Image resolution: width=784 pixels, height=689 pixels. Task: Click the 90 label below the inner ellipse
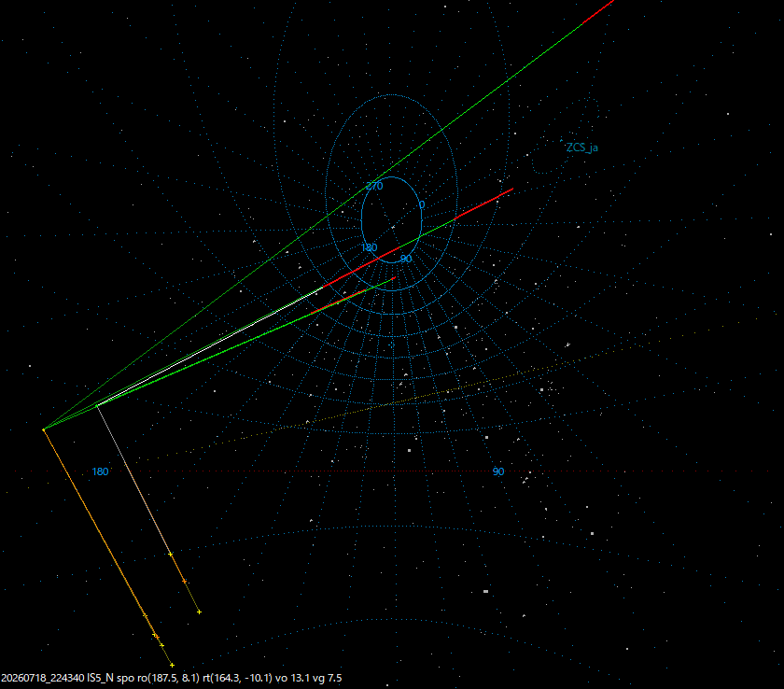(x=406, y=259)
